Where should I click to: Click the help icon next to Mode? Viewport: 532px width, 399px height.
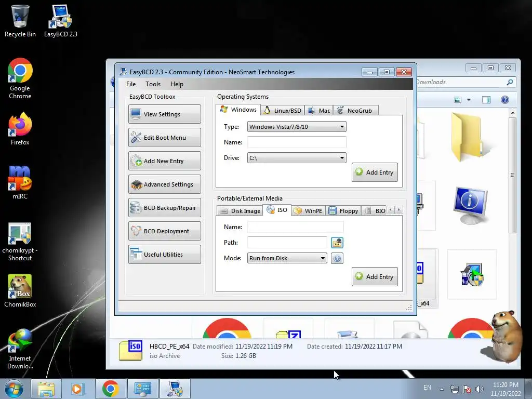pos(337,258)
